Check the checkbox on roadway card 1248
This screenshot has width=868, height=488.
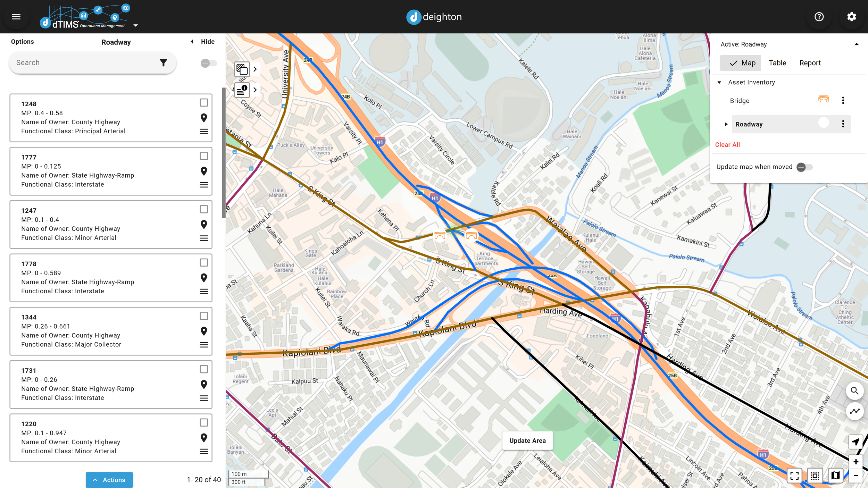(x=203, y=102)
